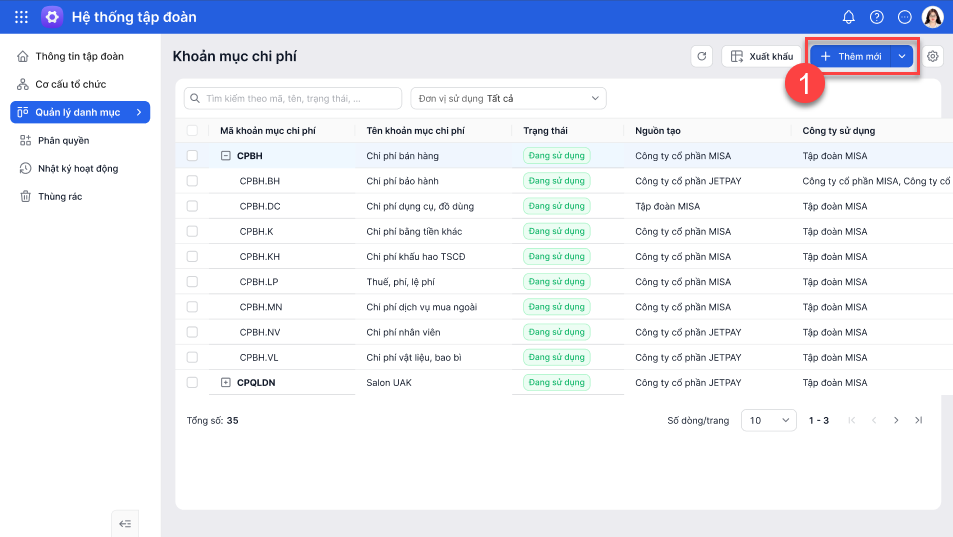Collapse the sidebar with the bottom icon

pos(125,523)
